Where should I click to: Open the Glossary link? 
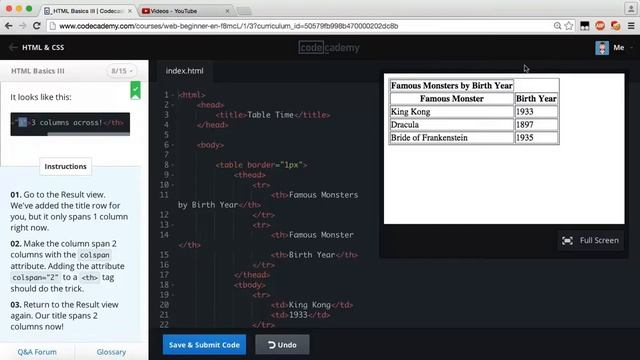[111, 352]
